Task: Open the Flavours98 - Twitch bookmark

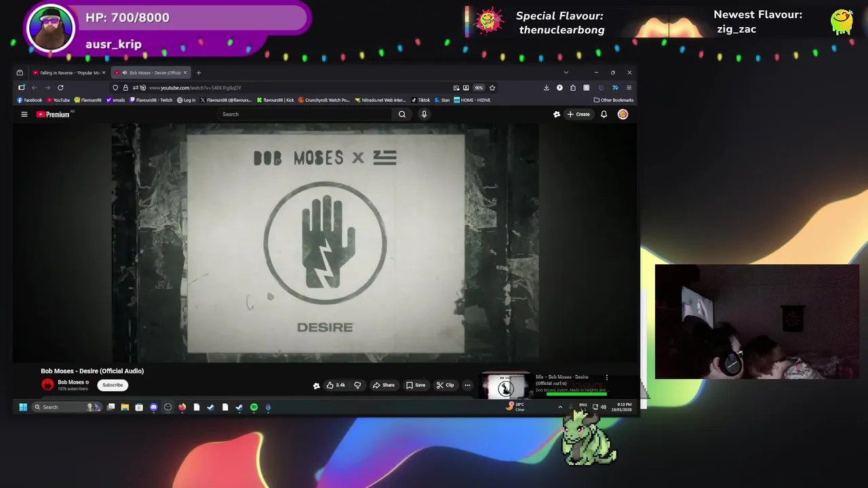Action: point(151,100)
